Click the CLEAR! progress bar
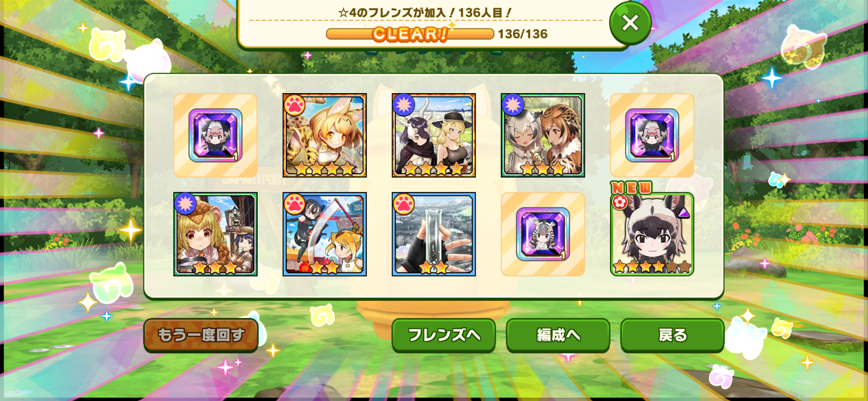 410,34
